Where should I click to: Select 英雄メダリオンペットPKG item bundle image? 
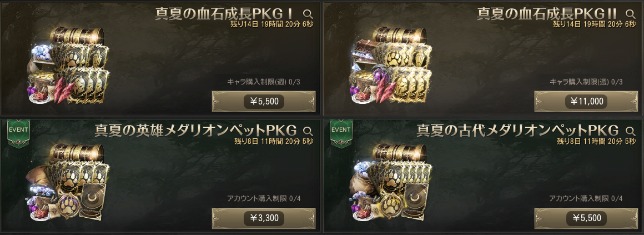tap(70, 182)
